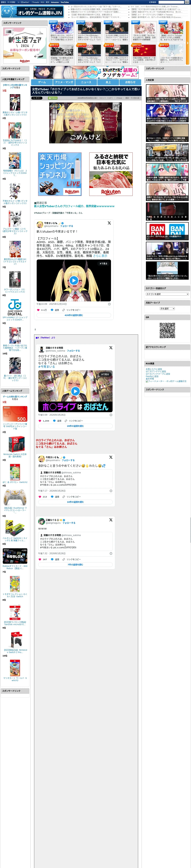Play the ホ○ライブはおばさん video
The height and width of the screenshot is (868, 191).
[75, 391]
